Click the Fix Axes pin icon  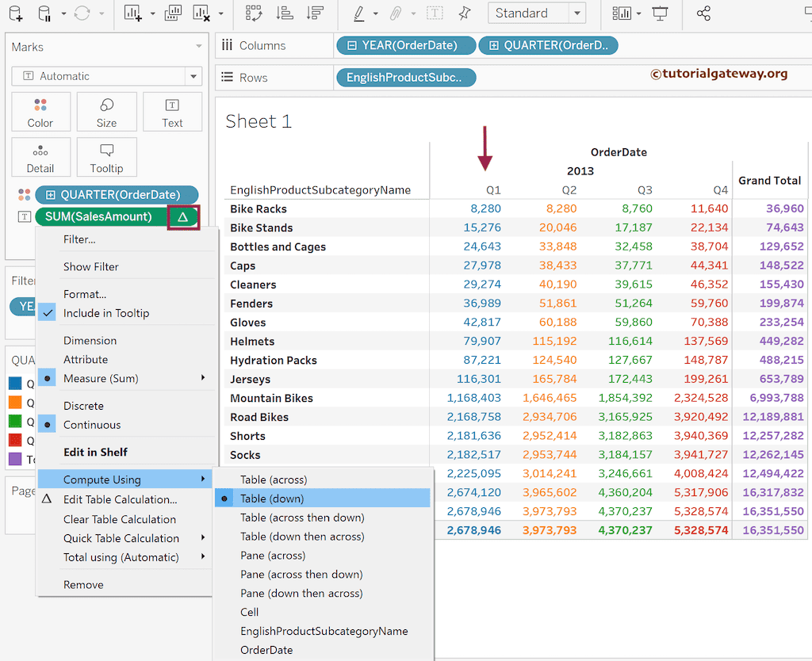coord(465,13)
